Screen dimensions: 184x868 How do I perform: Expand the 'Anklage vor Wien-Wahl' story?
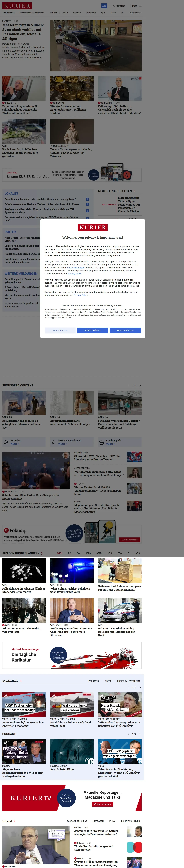click(88, 211)
